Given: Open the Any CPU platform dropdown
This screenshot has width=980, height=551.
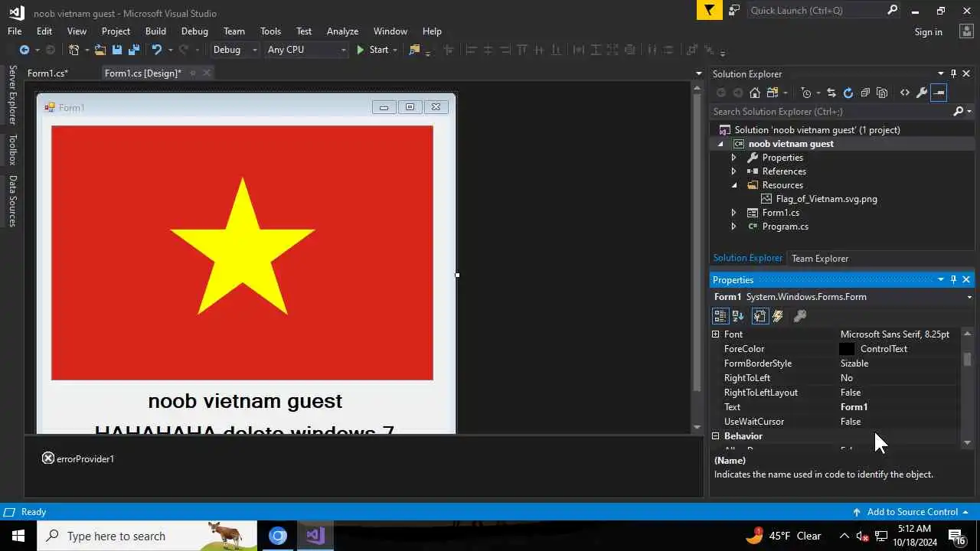Looking at the screenshot, I should click(x=306, y=50).
